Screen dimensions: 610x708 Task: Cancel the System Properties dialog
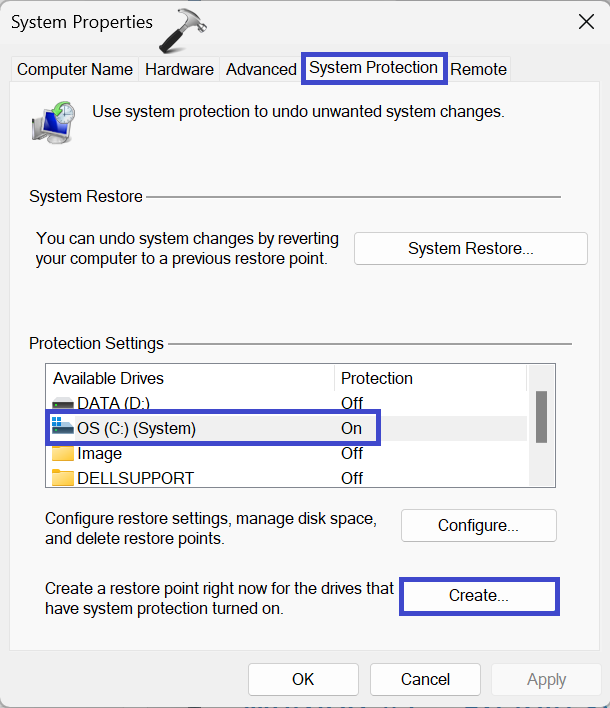tap(425, 680)
